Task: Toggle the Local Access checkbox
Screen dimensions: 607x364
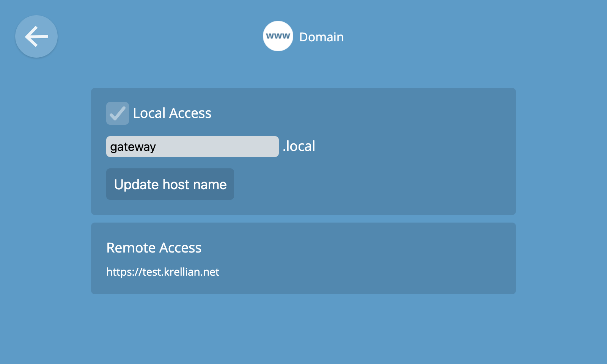Action: pyautogui.click(x=118, y=113)
